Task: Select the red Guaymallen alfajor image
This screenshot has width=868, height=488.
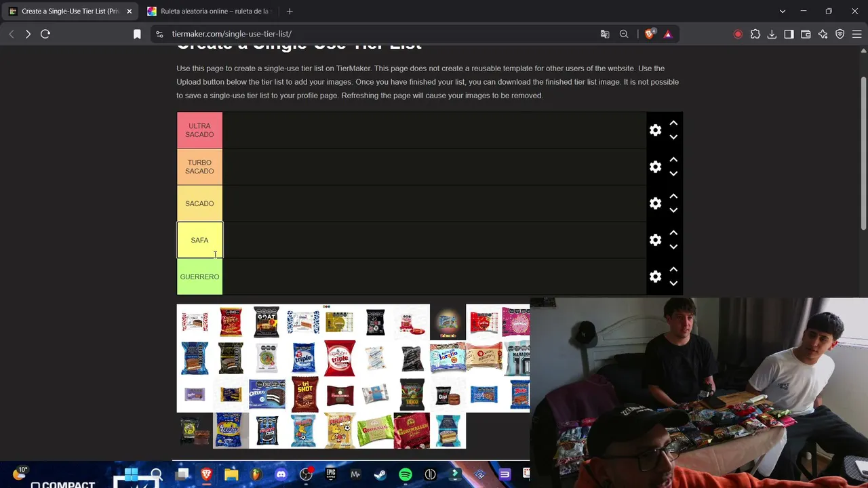Action: point(412,430)
